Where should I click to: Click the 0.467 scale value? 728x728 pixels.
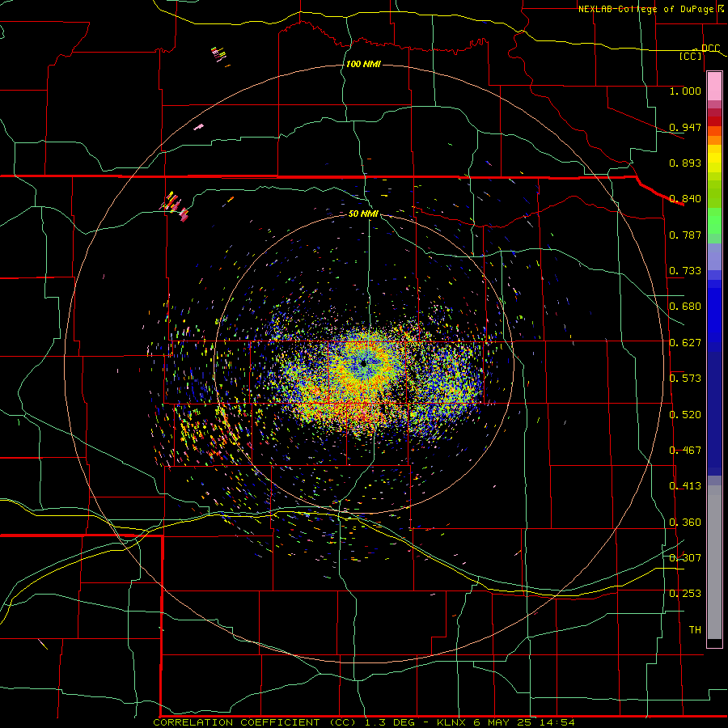point(685,451)
